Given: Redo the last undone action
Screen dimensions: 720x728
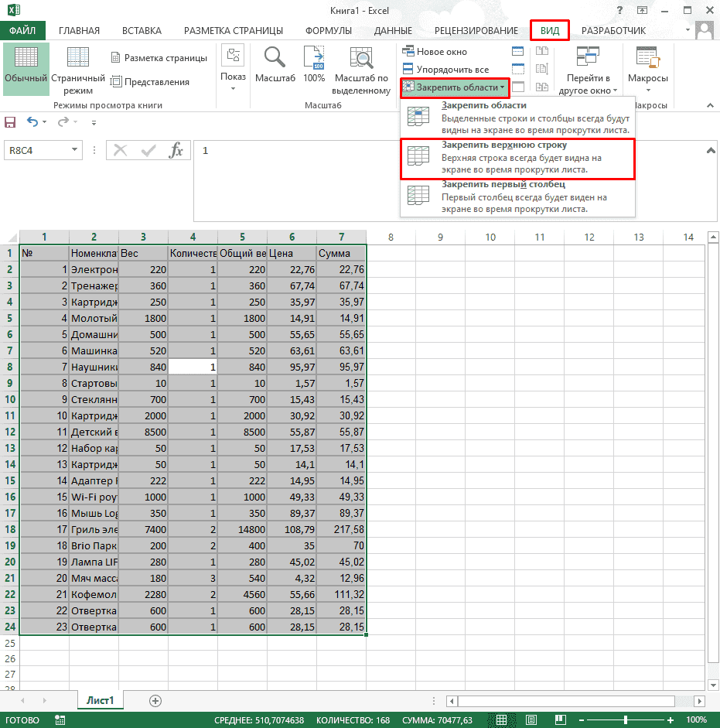Looking at the screenshot, I should pos(63,122).
